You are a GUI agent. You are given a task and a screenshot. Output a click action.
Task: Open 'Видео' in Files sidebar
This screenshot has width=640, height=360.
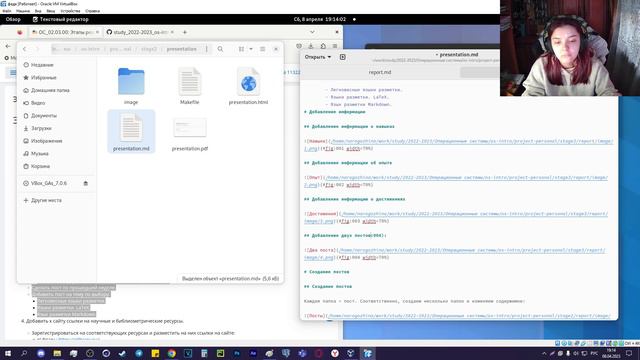[38, 103]
